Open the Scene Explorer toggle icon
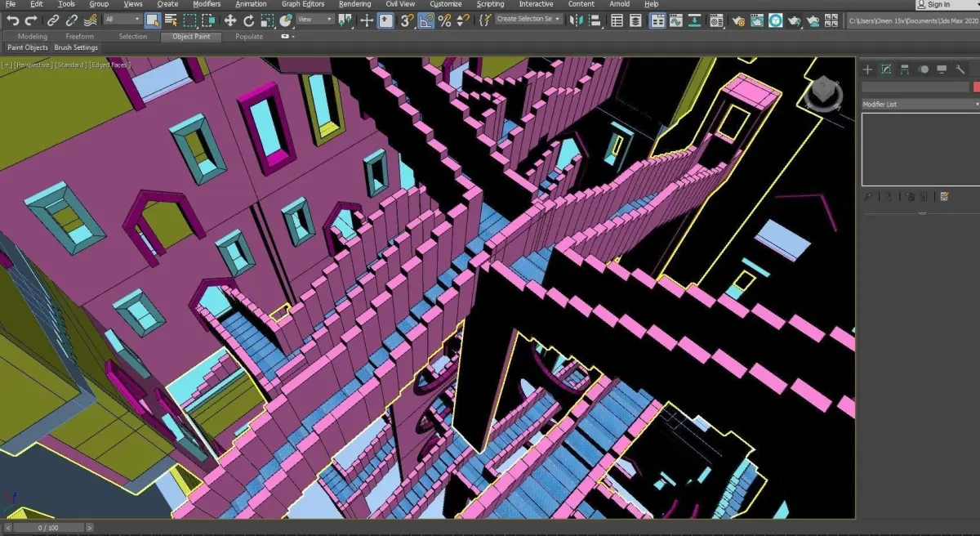 point(617,20)
